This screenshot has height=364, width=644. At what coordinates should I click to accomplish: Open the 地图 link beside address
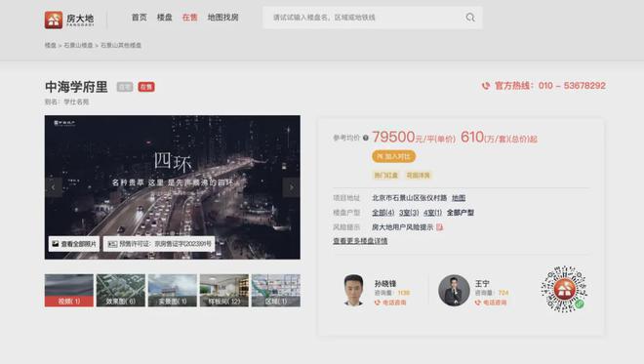point(459,198)
